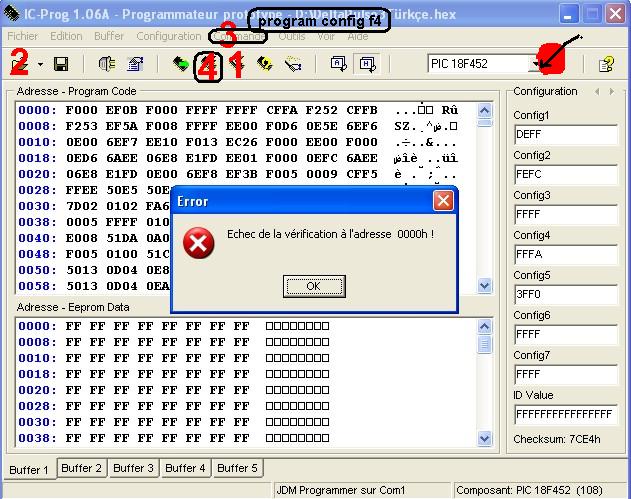Open the PIC 18F452 device combo box
This screenshot has width=631, height=499.
coord(486,64)
